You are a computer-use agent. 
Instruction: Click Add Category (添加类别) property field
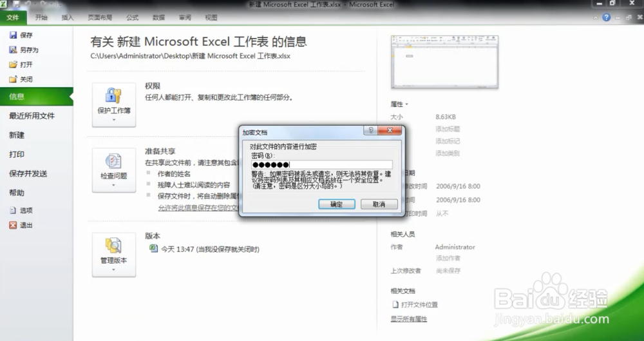[x=448, y=153]
